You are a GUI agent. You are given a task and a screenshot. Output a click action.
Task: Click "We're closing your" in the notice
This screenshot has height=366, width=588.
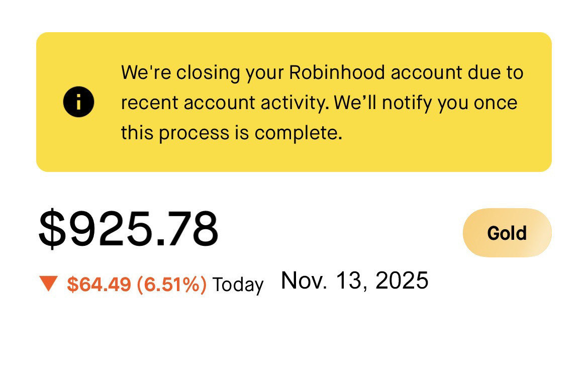tap(203, 72)
